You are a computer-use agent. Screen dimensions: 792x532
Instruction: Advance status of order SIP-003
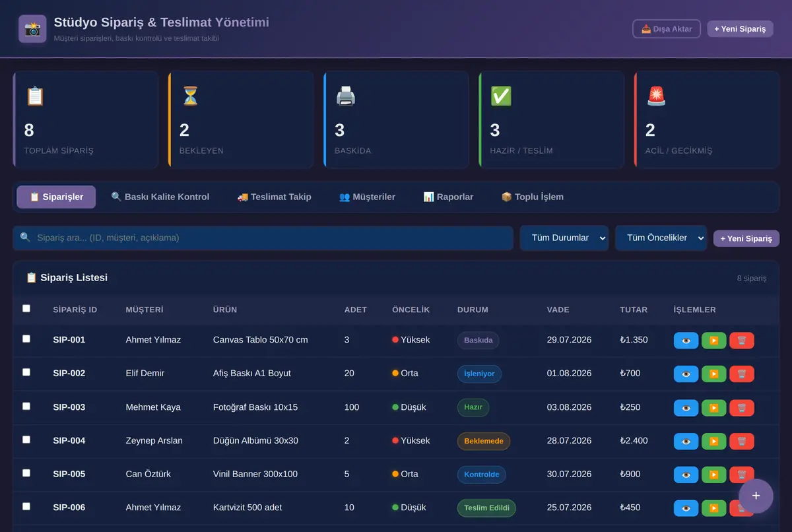click(713, 408)
